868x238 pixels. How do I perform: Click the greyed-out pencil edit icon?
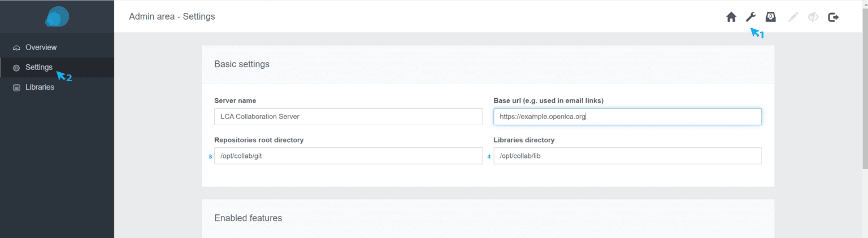[793, 17]
